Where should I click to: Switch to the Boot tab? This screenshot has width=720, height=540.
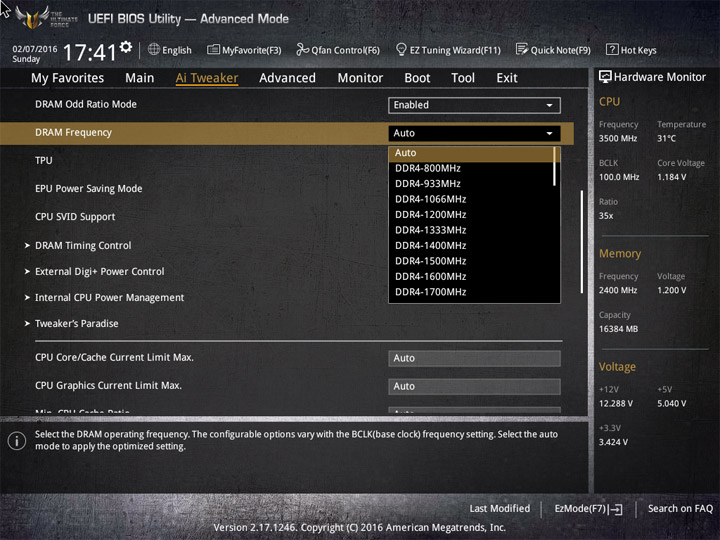(417, 78)
